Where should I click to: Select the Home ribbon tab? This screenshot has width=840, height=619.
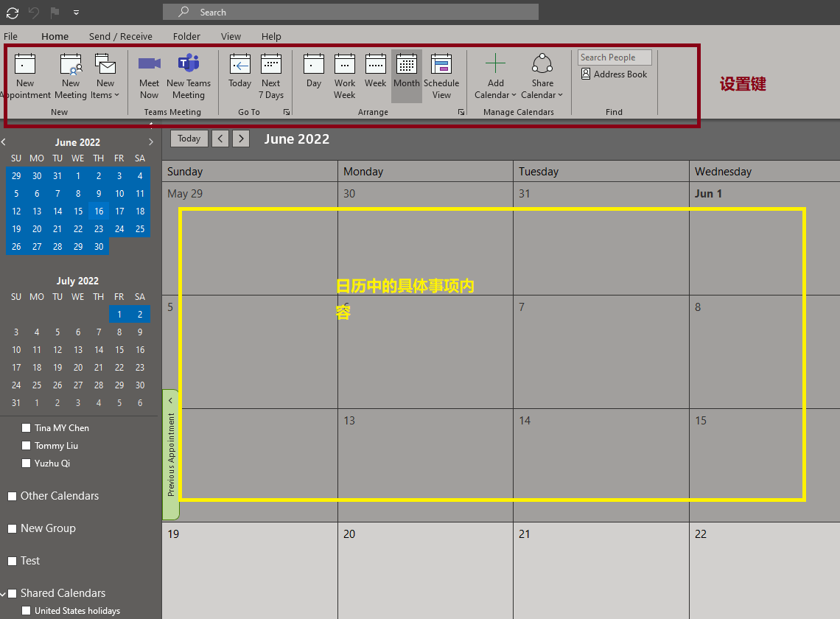55,36
